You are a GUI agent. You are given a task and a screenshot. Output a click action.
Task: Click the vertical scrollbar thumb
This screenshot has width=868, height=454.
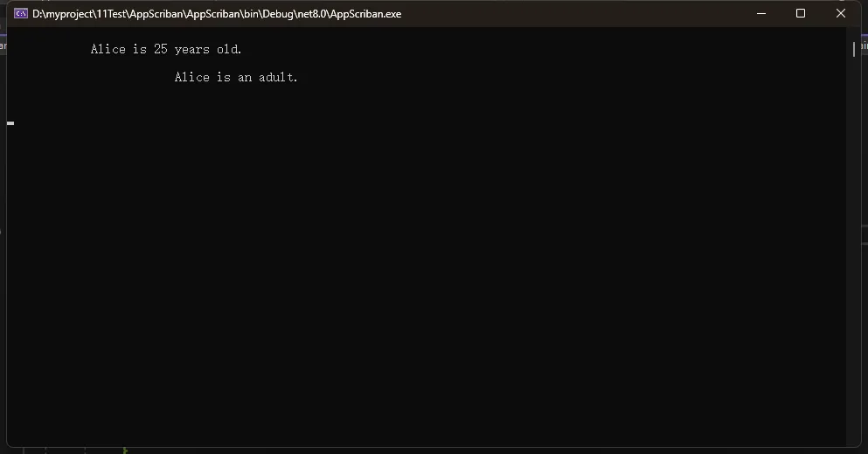[x=854, y=49]
